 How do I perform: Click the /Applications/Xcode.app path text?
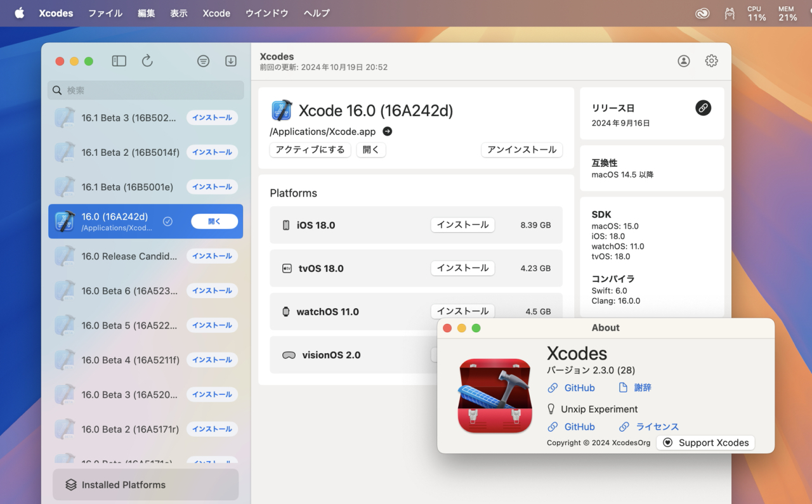pyautogui.click(x=323, y=132)
